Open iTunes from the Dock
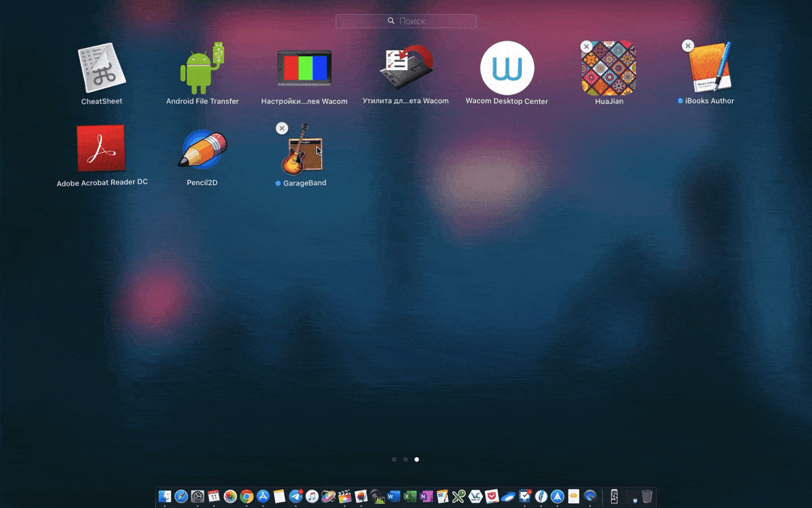Image resolution: width=812 pixels, height=508 pixels. pyautogui.click(x=312, y=496)
